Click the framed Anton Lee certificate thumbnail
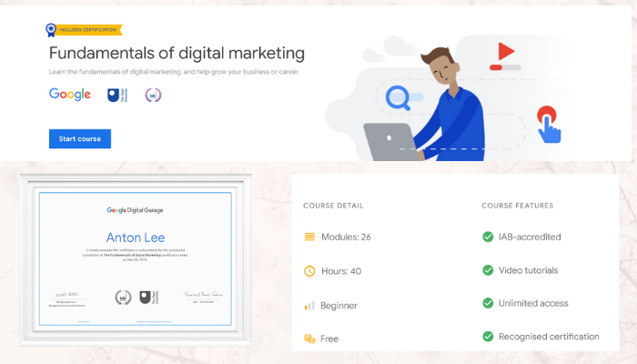The height and width of the screenshot is (364, 637). coord(136,259)
